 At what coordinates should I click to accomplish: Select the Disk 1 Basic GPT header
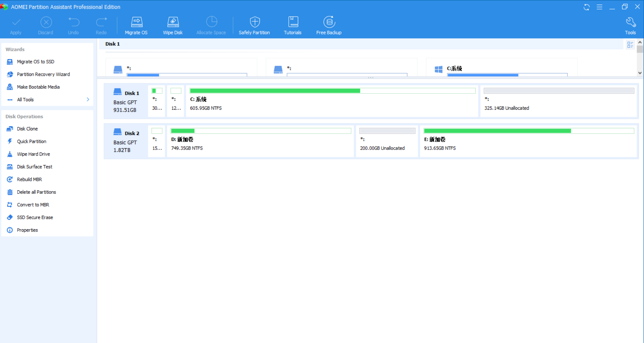coord(126,101)
